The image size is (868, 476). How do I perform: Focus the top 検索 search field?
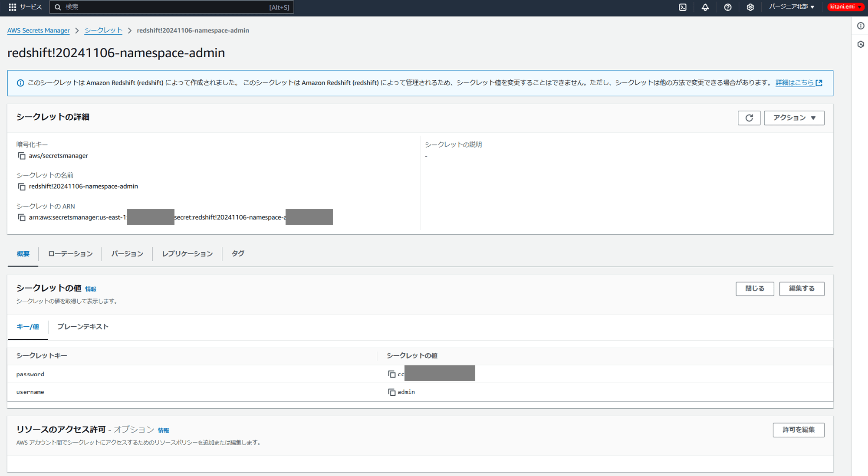pyautogui.click(x=171, y=7)
